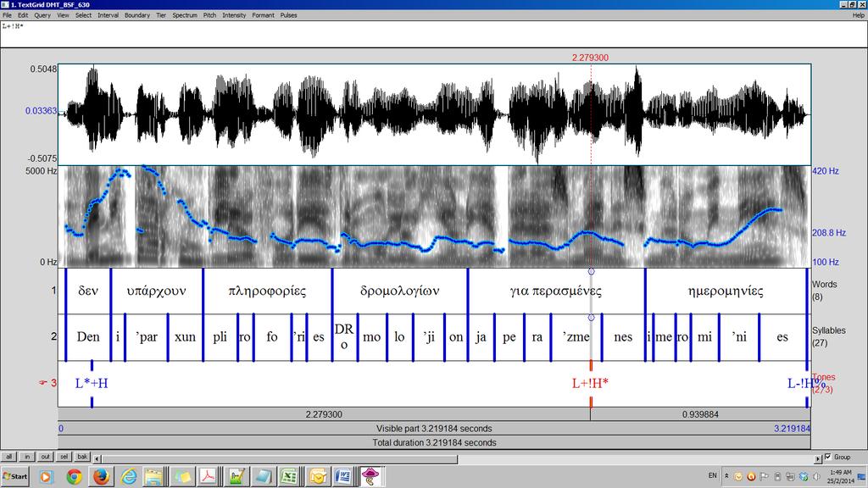The image size is (868, 488).
Task: Play the 'Total duration 3.219184 seconds' bar
Action: (434, 442)
